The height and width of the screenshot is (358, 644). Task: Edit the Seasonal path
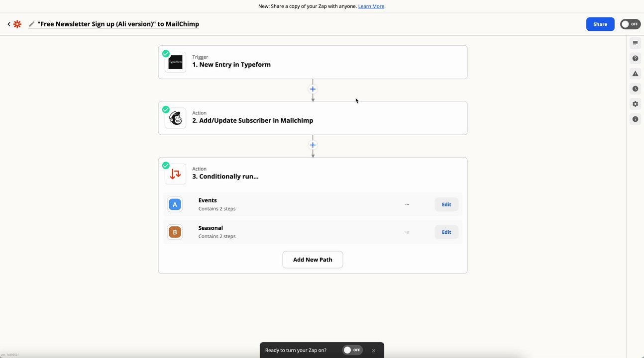coord(446,232)
